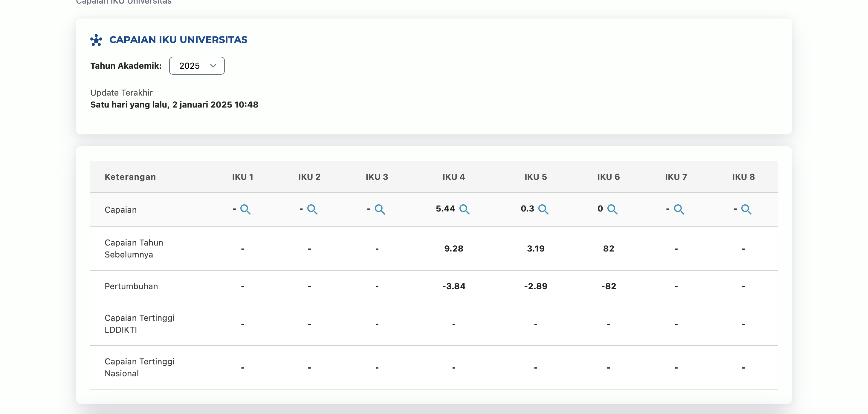868x414 pixels.
Task: Click the IKU 2 magnifier icon
Action: (x=312, y=209)
